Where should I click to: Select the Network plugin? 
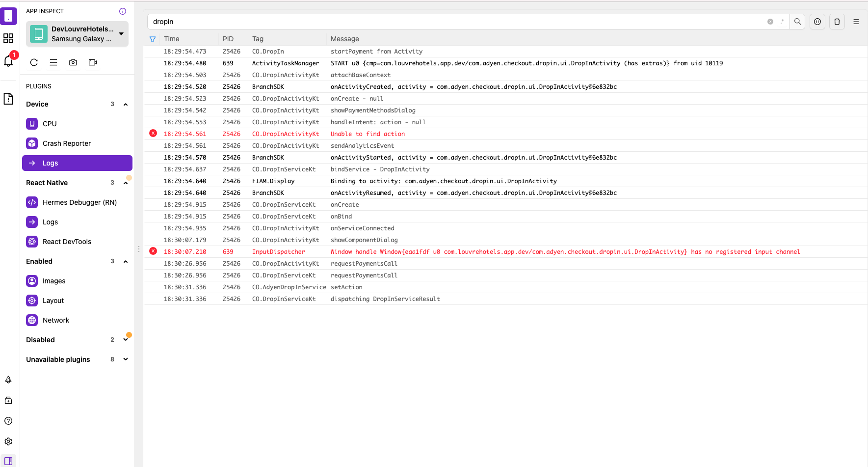point(55,320)
